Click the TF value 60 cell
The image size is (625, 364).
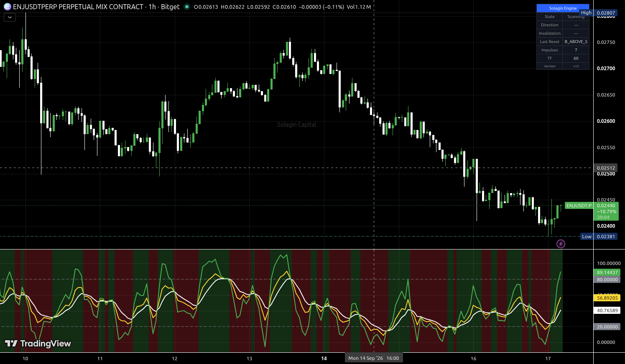coord(576,59)
